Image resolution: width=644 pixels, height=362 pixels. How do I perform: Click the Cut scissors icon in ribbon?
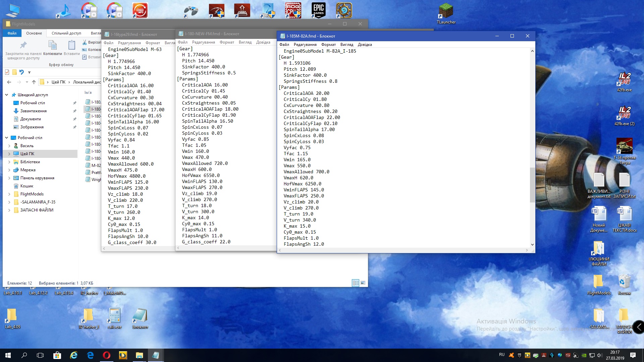(x=85, y=42)
